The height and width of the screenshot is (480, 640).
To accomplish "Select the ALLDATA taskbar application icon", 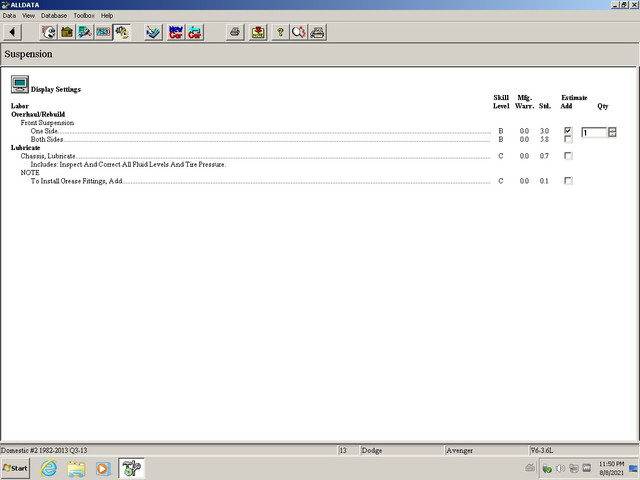I will coord(131,468).
